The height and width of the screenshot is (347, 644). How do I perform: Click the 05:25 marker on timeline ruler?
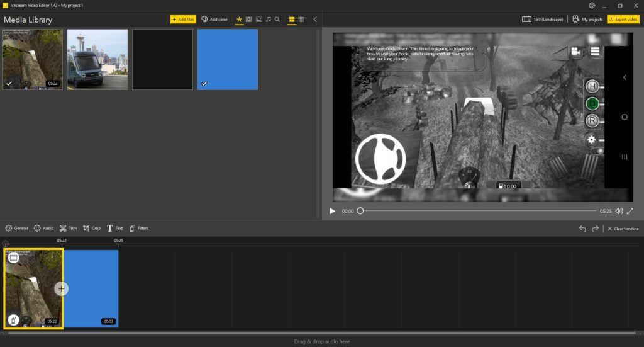tap(118, 241)
